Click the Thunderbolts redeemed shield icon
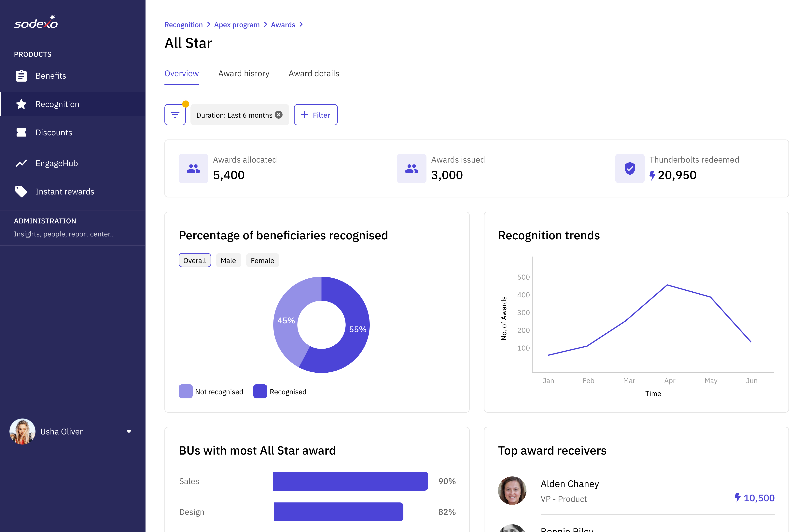The image size is (808, 532). (x=629, y=168)
